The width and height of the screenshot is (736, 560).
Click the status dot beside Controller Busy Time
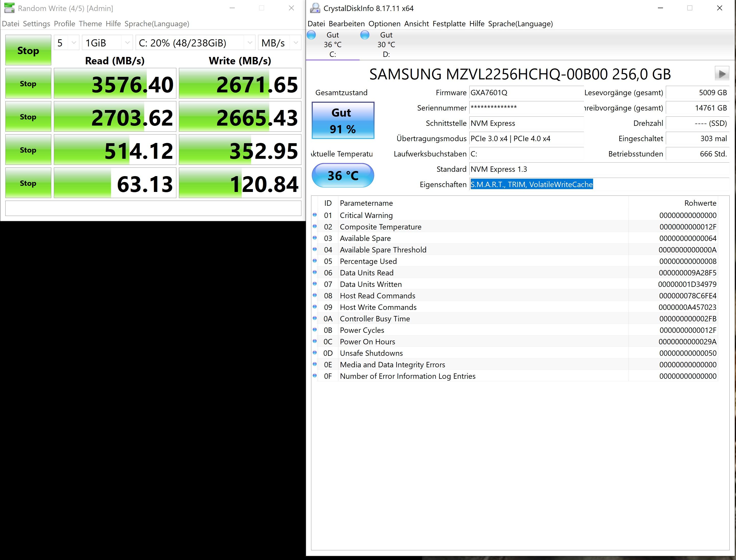(315, 318)
